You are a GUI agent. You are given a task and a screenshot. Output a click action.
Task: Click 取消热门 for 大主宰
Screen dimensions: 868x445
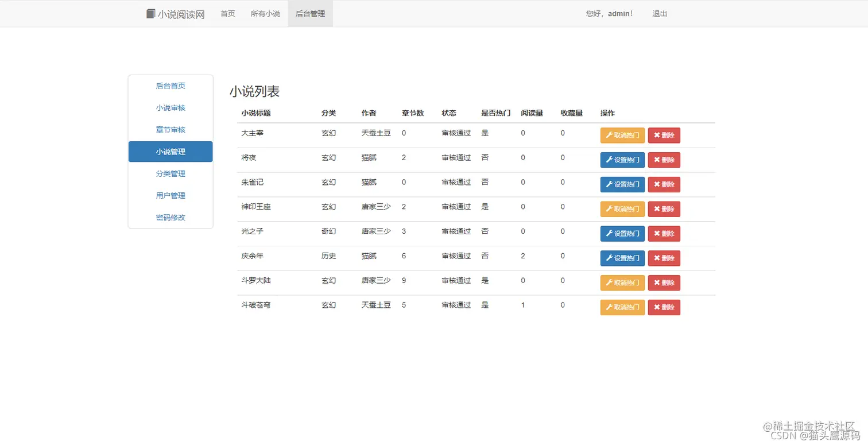click(x=622, y=136)
